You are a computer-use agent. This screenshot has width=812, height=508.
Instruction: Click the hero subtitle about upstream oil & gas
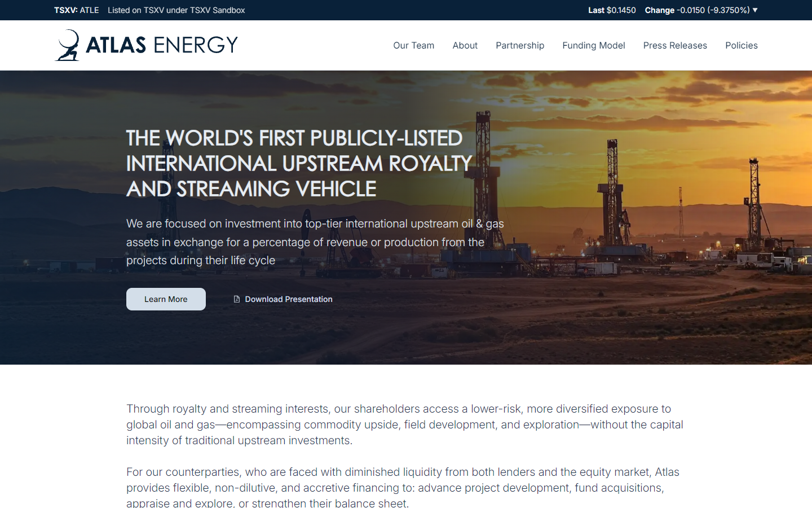click(x=315, y=242)
